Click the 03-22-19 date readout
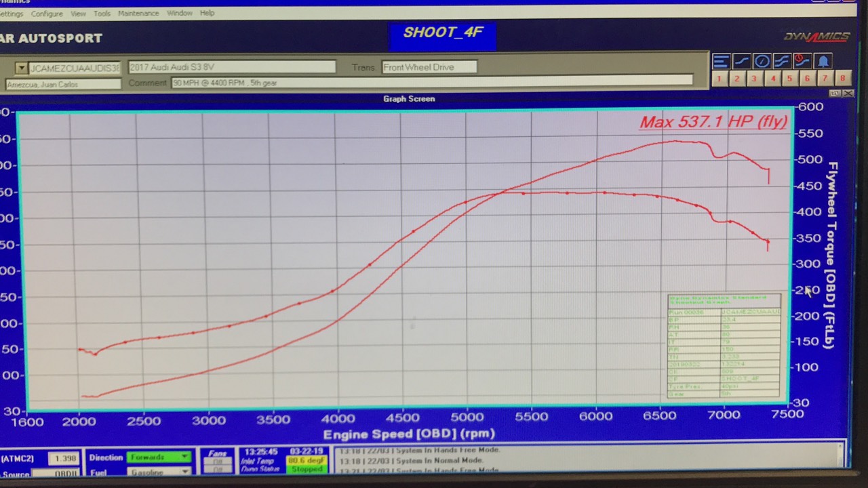Screen dimensions: 868x488 point(307,451)
